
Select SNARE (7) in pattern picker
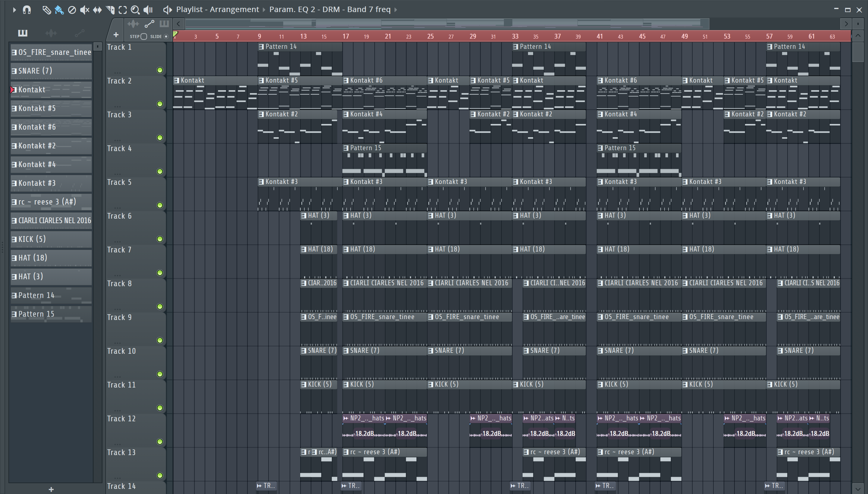pos(51,71)
